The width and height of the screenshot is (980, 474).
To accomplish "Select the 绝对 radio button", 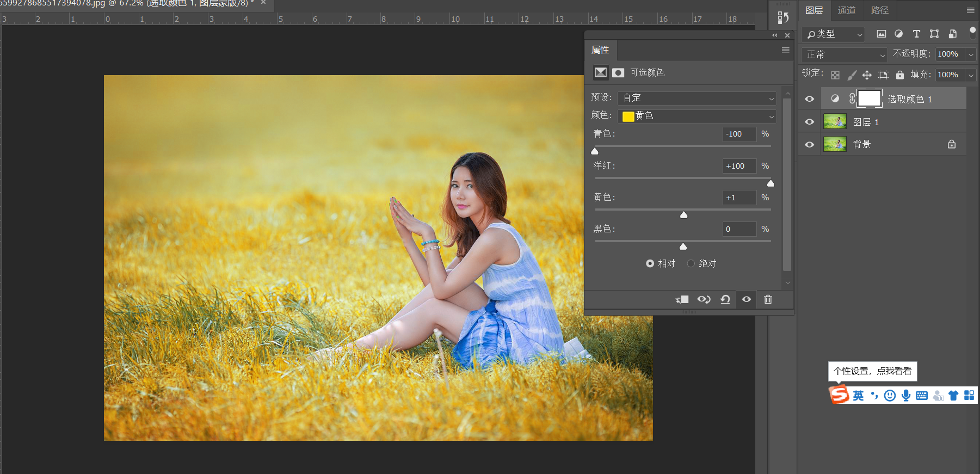I will [691, 263].
